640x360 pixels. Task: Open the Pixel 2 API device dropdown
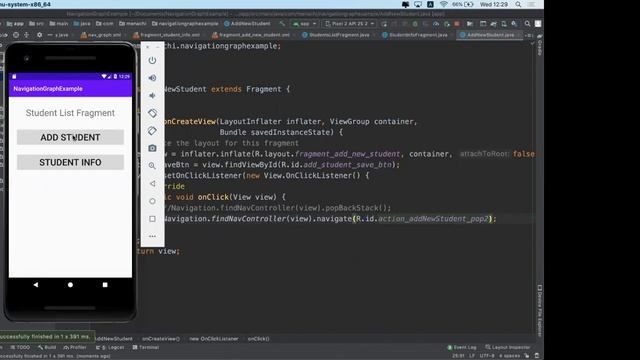click(x=349, y=24)
